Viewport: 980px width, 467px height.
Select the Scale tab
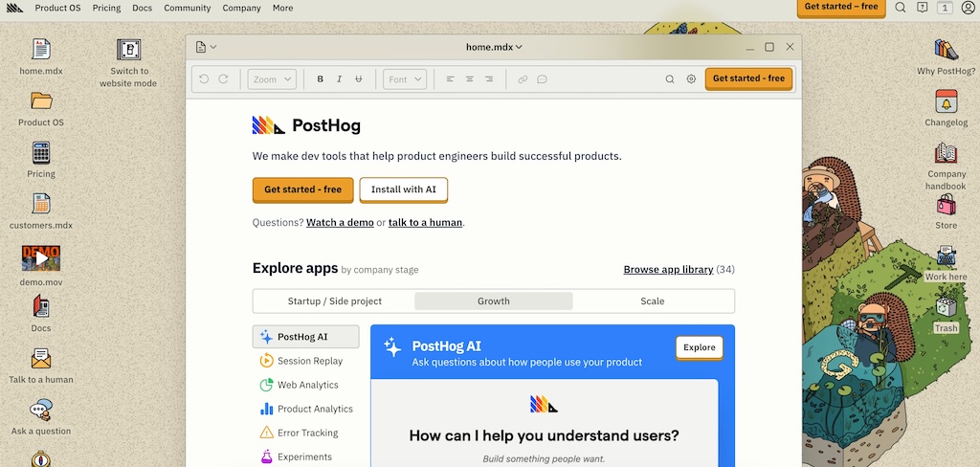(653, 301)
